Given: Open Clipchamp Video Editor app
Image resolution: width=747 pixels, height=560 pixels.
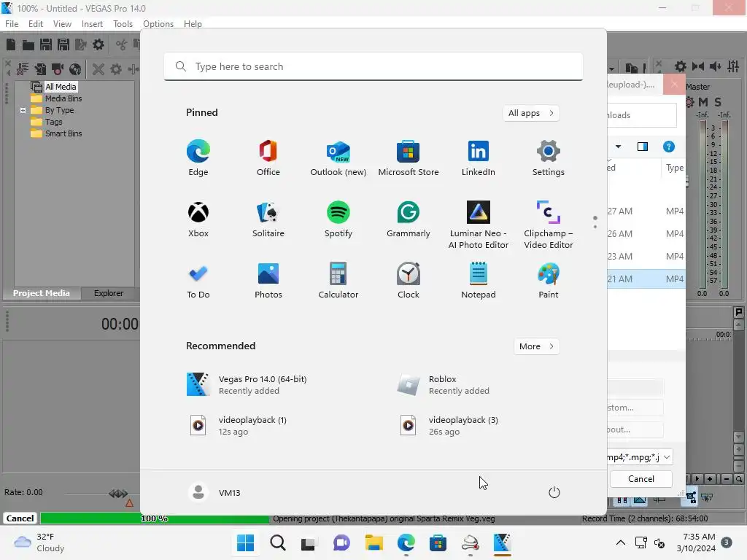Looking at the screenshot, I should pos(549,225).
